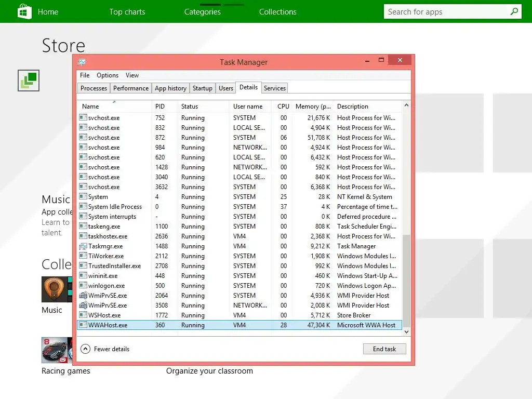This screenshot has height=399, width=532.
Task: Switch to the Users tab
Action: click(226, 88)
